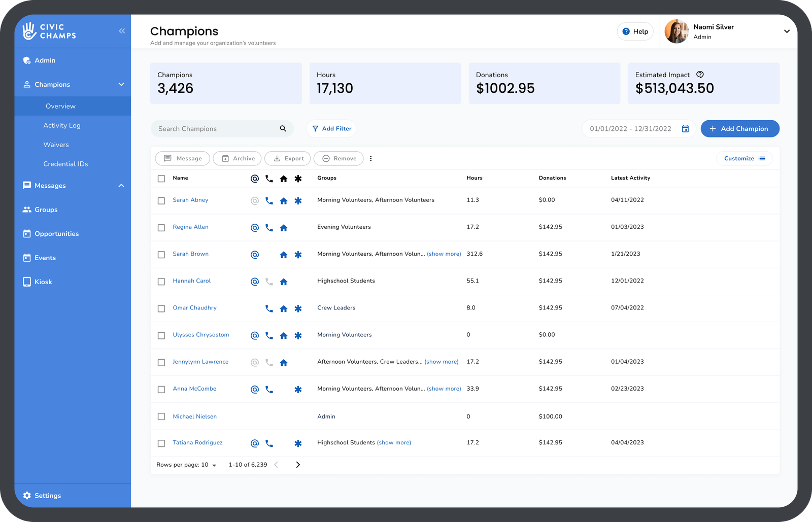
Task: Collapse the Champions menu chevron
Action: point(121,84)
